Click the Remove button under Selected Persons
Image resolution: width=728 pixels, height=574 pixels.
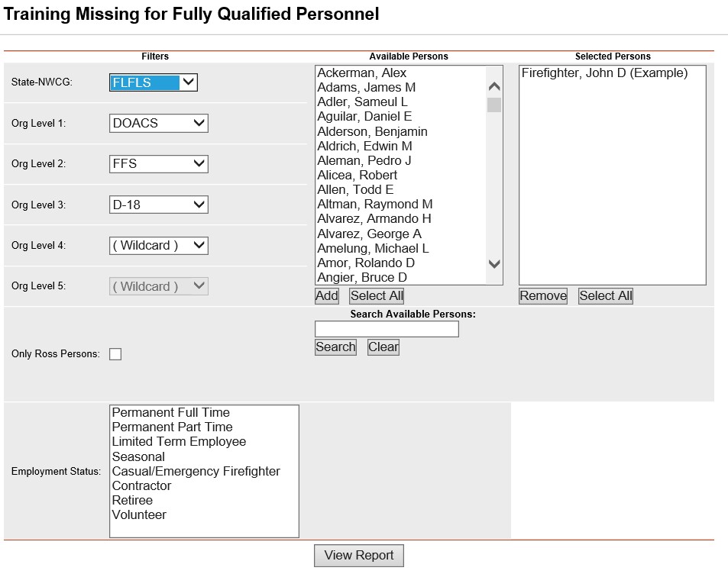click(543, 296)
